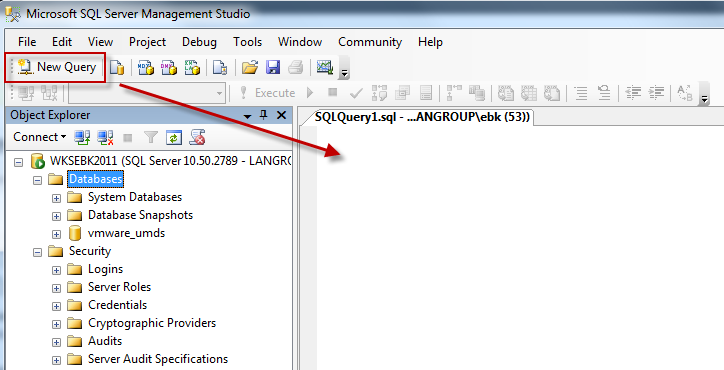Specify Values for Template Parameters
This screenshot has width=724, height=370.
tap(685, 93)
